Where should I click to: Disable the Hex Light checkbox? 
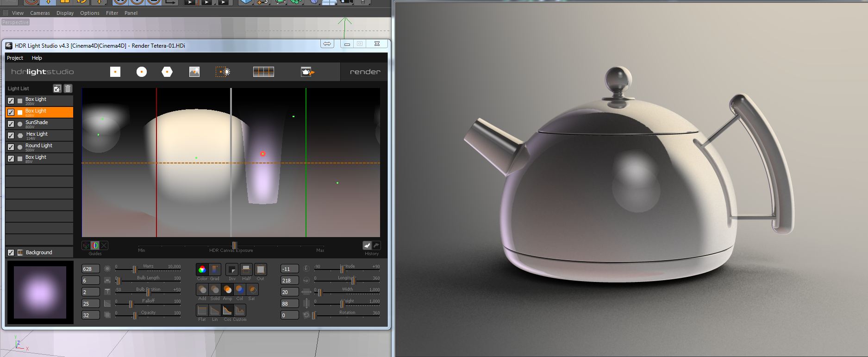coord(11,135)
